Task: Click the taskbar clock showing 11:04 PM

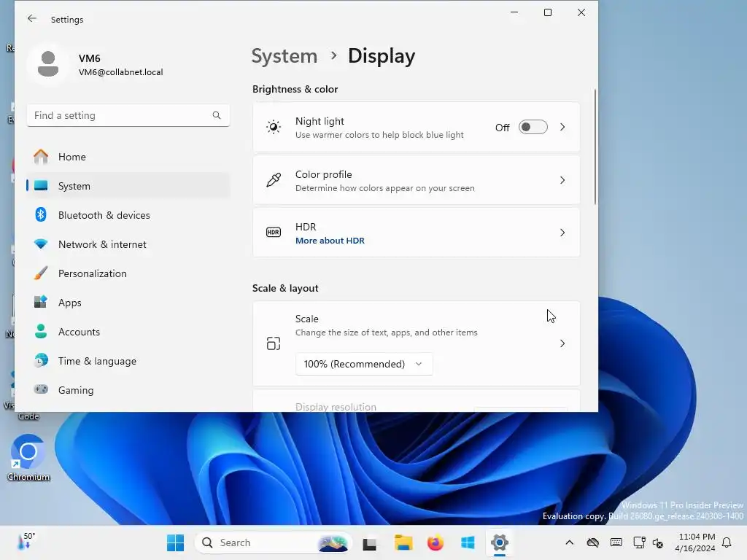Action: [x=695, y=542]
